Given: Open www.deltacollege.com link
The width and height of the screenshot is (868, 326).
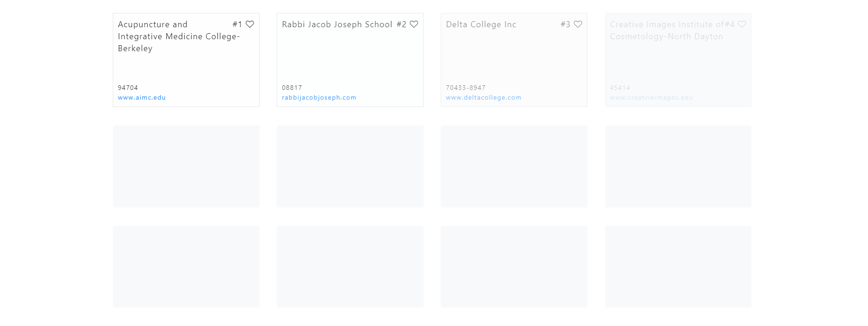Looking at the screenshot, I should pyautogui.click(x=484, y=97).
